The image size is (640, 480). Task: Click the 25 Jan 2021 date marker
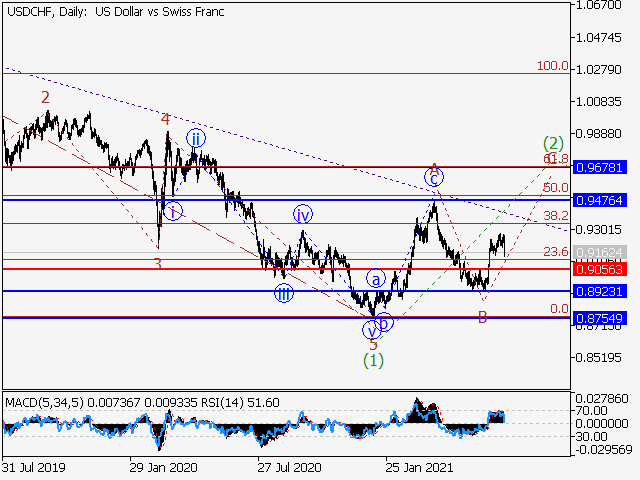419,467
